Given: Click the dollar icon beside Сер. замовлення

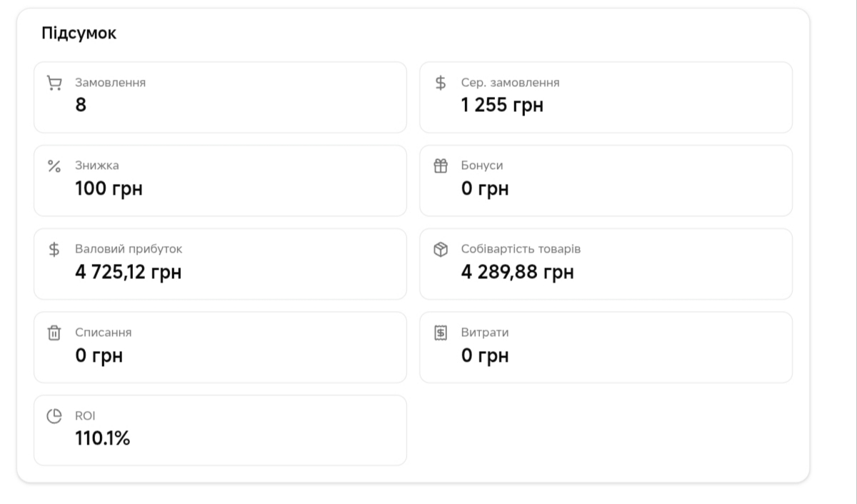Looking at the screenshot, I should point(441,83).
